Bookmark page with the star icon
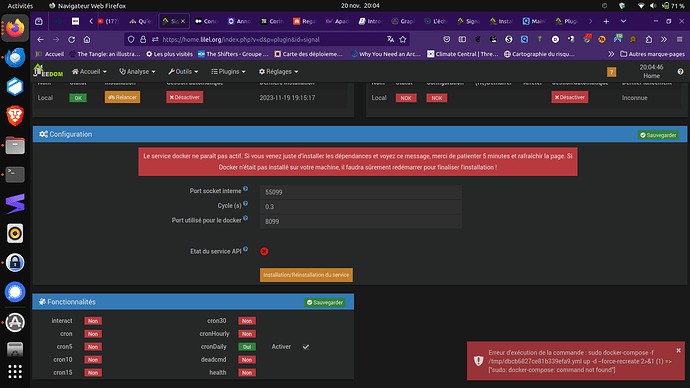Viewport: 690px width, 388px height. point(403,40)
